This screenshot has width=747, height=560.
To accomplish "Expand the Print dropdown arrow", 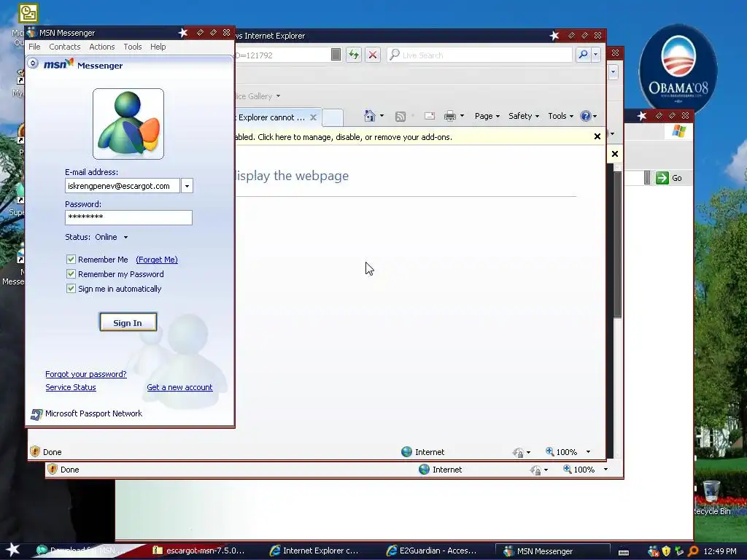I will click(462, 116).
